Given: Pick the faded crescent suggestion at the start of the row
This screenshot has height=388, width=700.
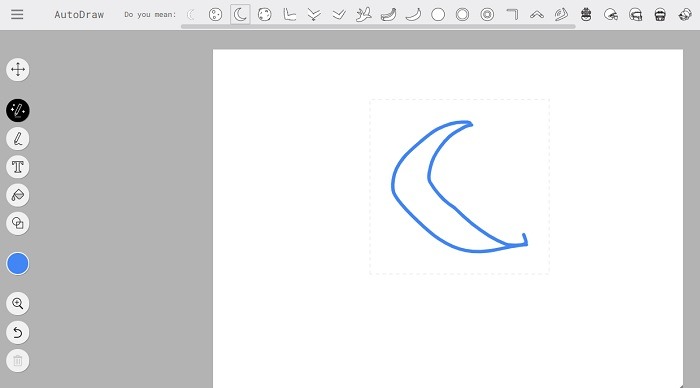Looking at the screenshot, I should pos(191,15).
